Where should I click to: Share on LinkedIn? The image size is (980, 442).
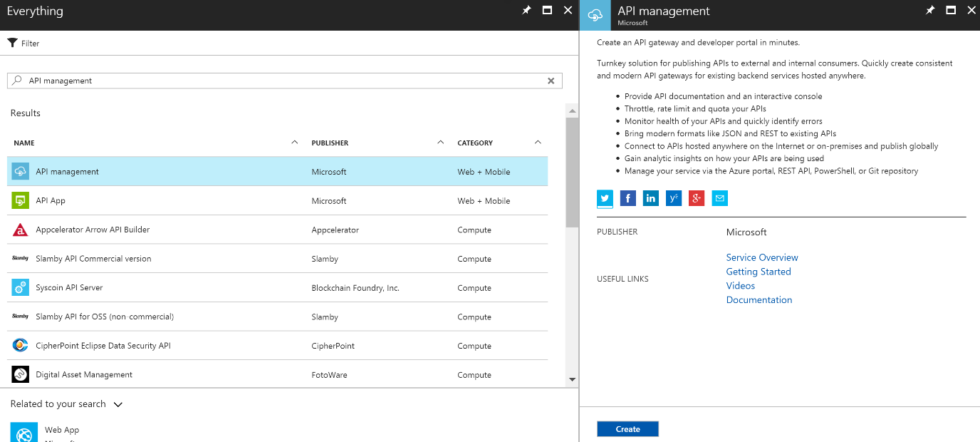pos(651,198)
